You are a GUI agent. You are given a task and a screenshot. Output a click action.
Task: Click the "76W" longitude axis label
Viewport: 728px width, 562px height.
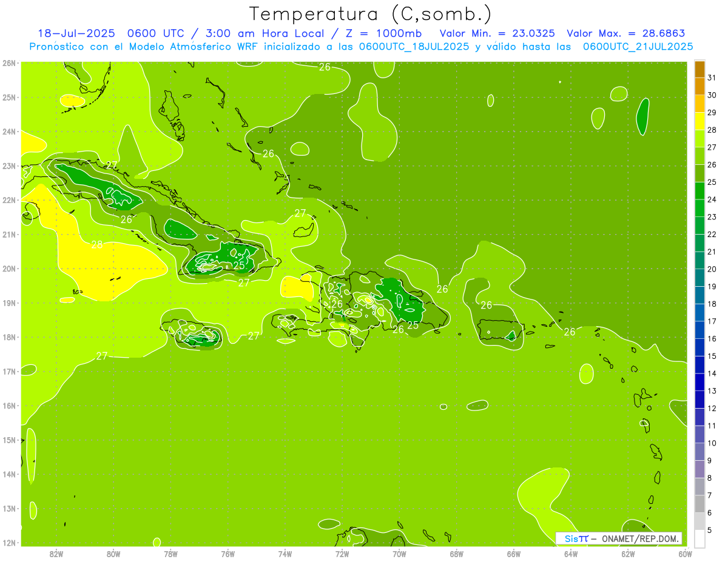228,554
